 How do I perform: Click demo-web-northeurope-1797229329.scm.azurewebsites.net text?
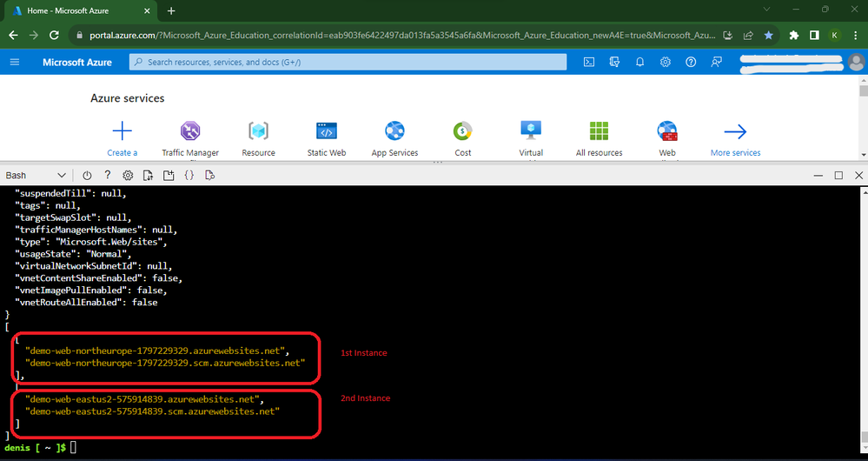coord(165,363)
